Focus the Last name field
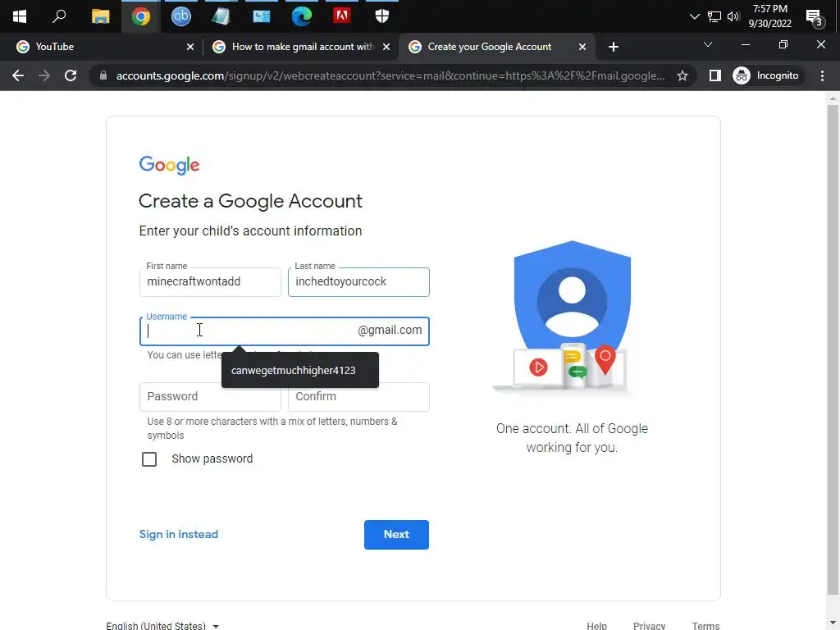Screen dimensions: 840x630 tap(358, 282)
